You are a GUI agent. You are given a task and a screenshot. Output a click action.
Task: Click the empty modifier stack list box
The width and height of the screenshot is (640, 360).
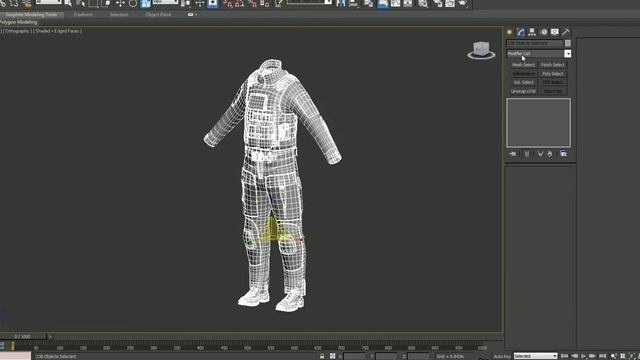pos(538,122)
